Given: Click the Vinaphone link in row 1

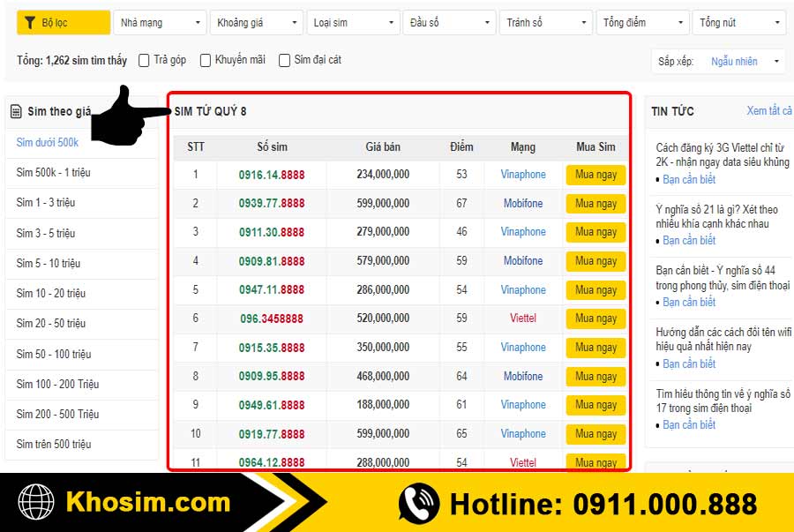Looking at the screenshot, I should (522, 175).
